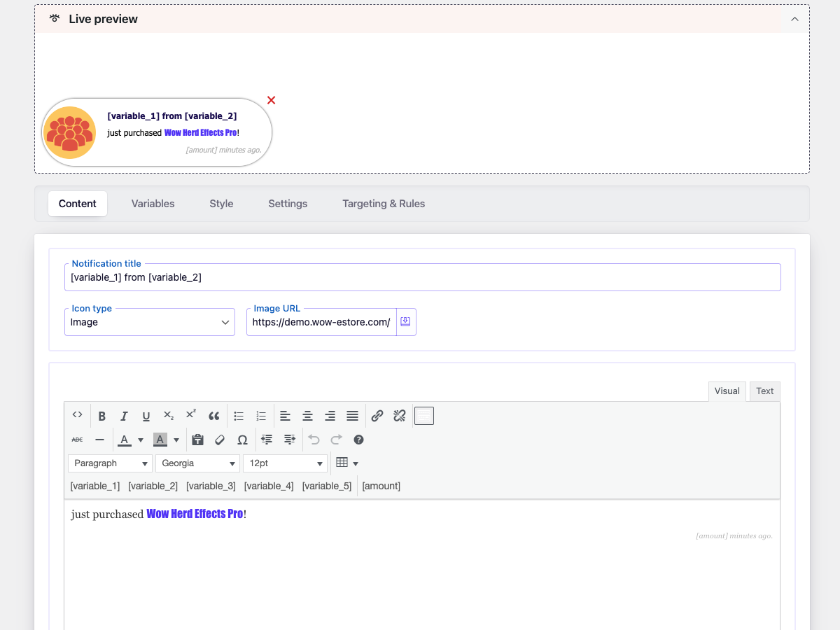Open the Icon type dropdown
The width and height of the screenshot is (840, 630).
150,322
